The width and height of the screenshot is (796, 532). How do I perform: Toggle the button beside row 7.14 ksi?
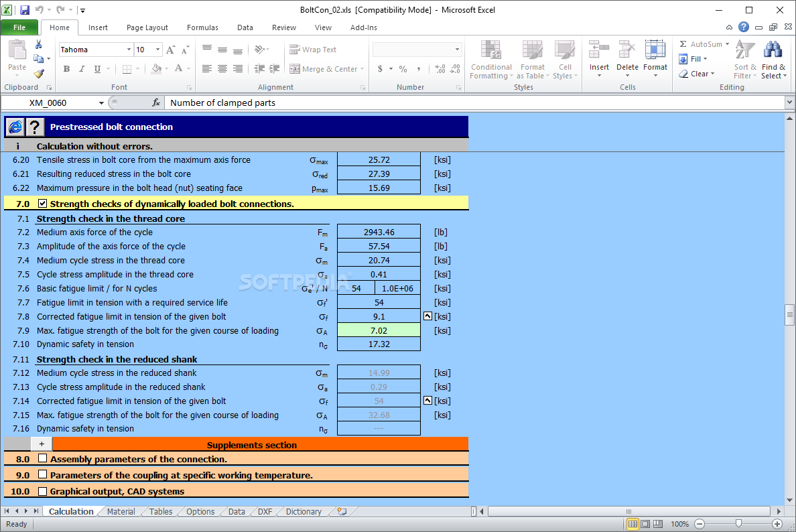[x=428, y=401]
